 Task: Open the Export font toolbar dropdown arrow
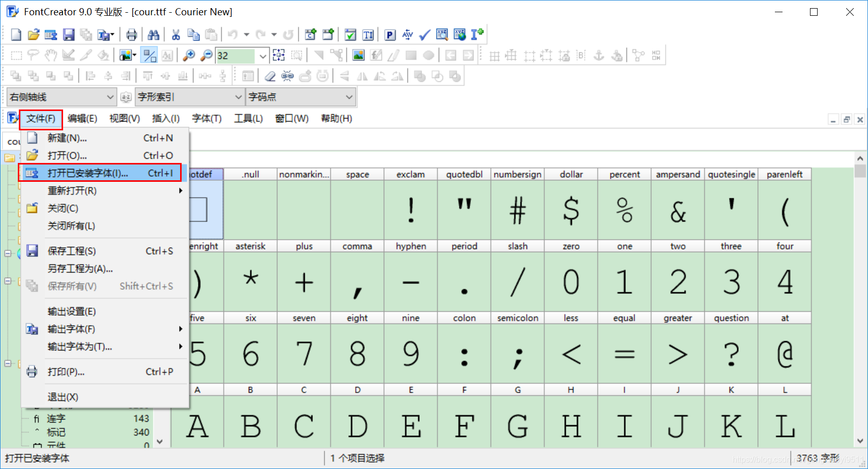pyautogui.click(x=112, y=35)
